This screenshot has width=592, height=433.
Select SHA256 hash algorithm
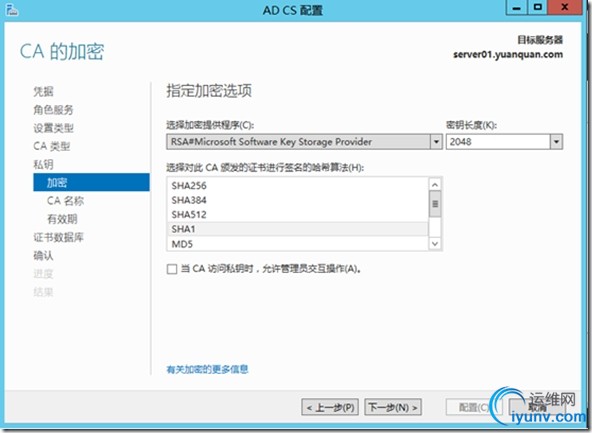[298, 185]
